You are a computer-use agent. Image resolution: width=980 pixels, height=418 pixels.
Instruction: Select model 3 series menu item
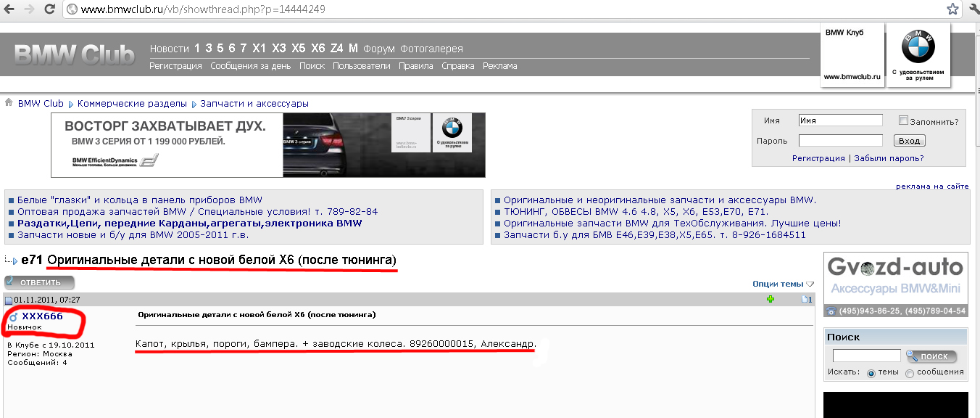(209, 49)
